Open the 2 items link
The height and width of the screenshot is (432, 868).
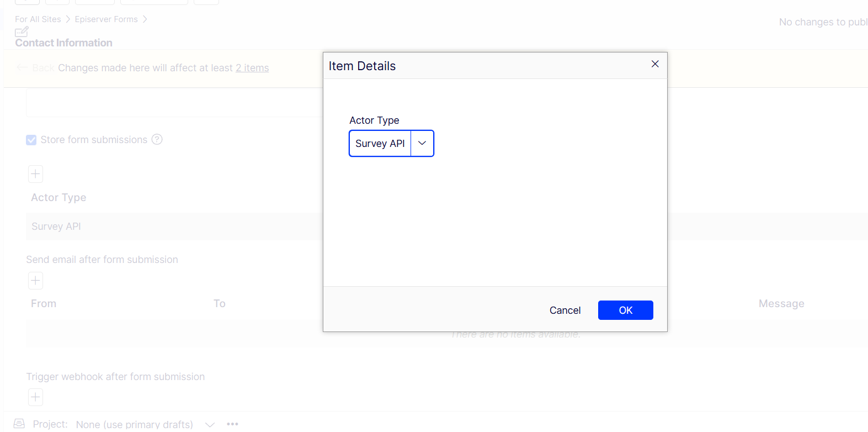coord(252,68)
